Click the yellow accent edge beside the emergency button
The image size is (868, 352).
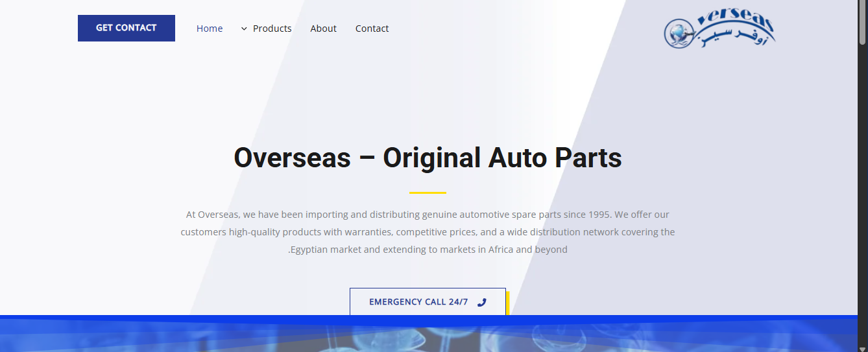pyautogui.click(x=507, y=302)
